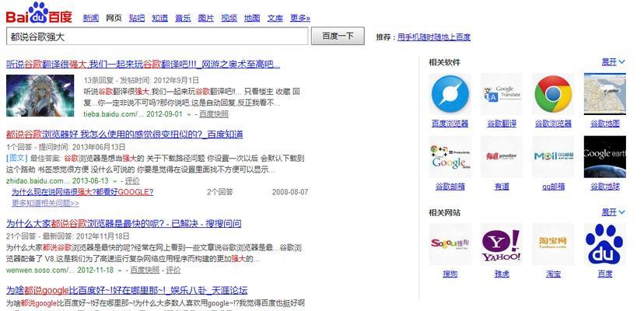Open the 百度浏览器 software icon

click(x=450, y=94)
